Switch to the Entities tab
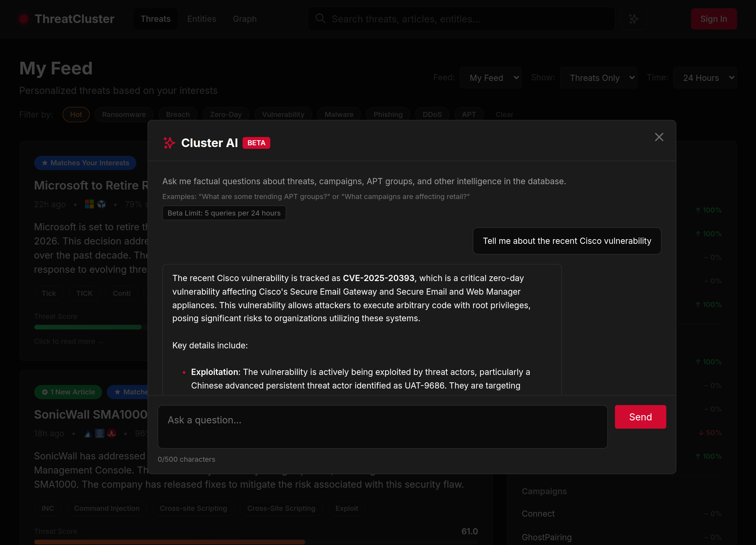 pyautogui.click(x=201, y=19)
